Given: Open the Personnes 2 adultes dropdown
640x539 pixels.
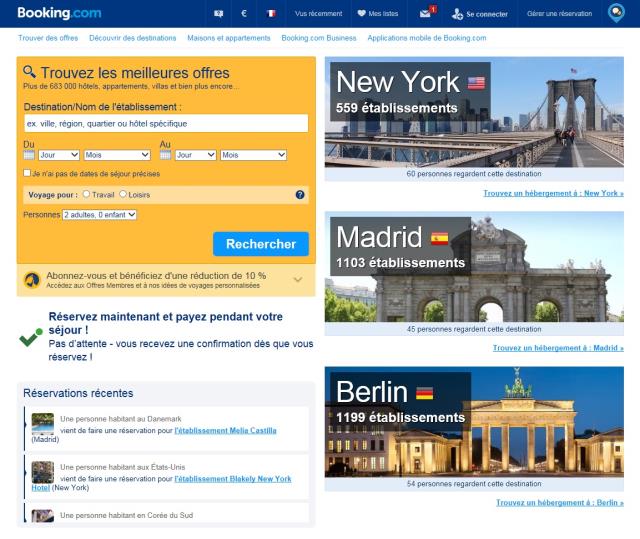Looking at the screenshot, I should click(x=100, y=215).
